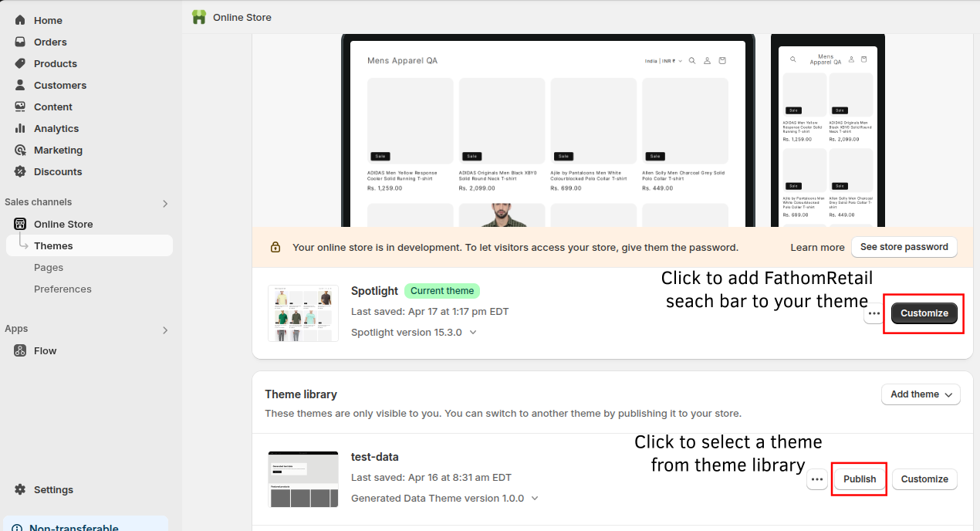Expand the Generated Data Theme version dropdown

[534, 498]
